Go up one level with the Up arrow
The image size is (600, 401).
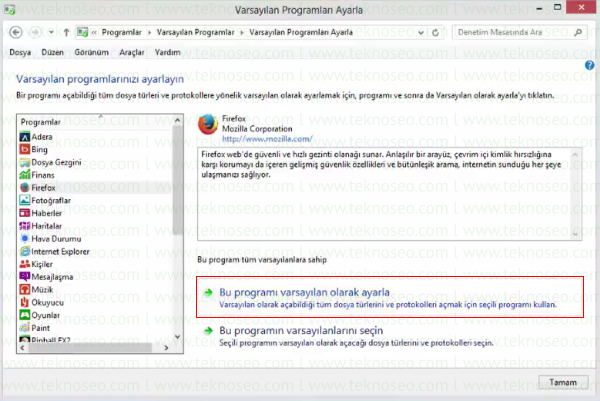pos(66,33)
